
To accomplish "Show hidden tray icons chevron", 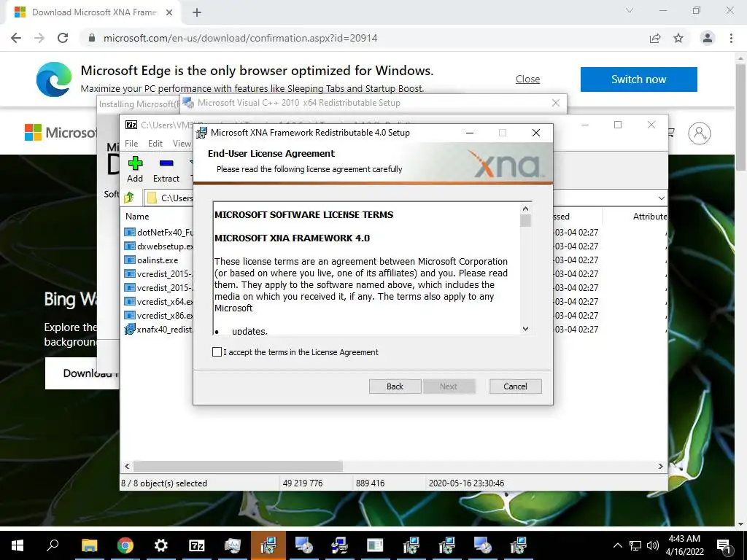I will pyautogui.click(x=617, y=545).
